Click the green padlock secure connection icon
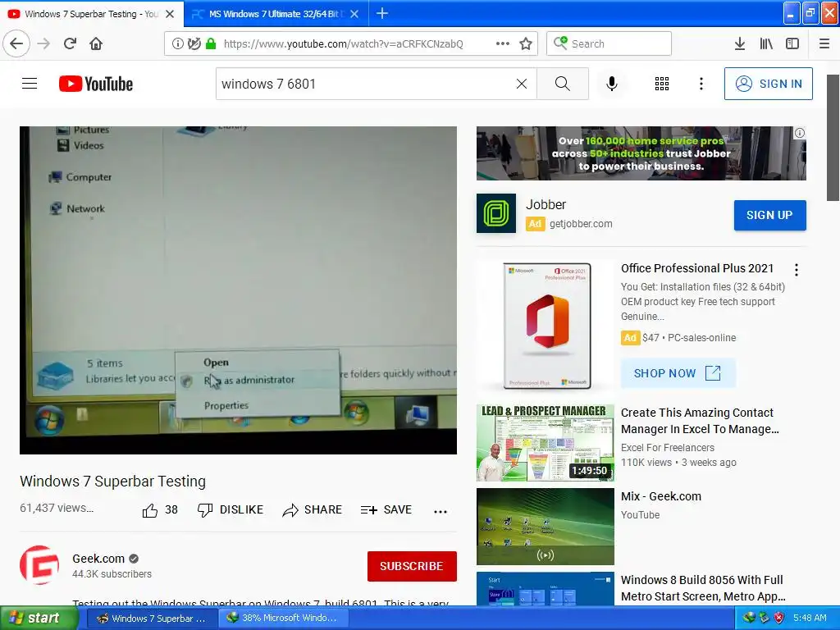The image size is (840, 630). 211,44
